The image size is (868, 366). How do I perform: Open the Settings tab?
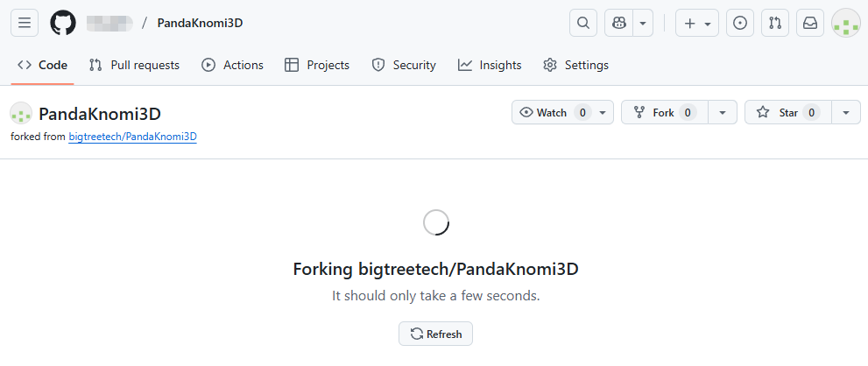pos(575,65)
